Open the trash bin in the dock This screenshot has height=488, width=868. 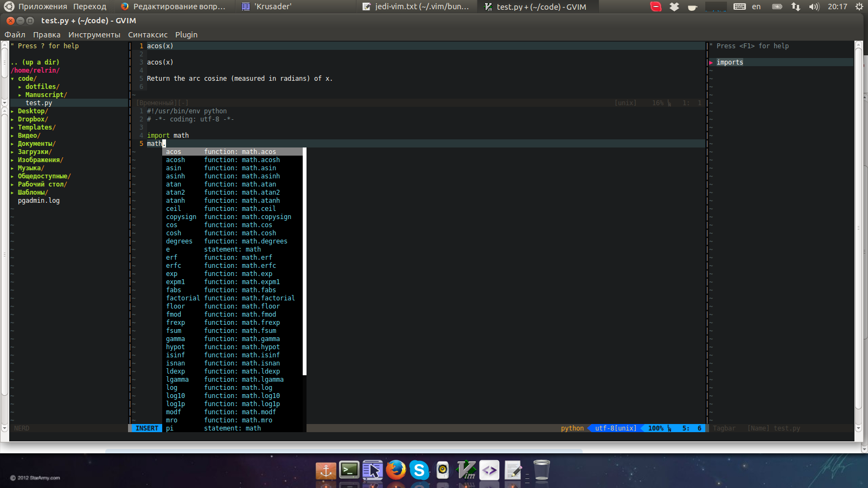click(x=541, y=470)
